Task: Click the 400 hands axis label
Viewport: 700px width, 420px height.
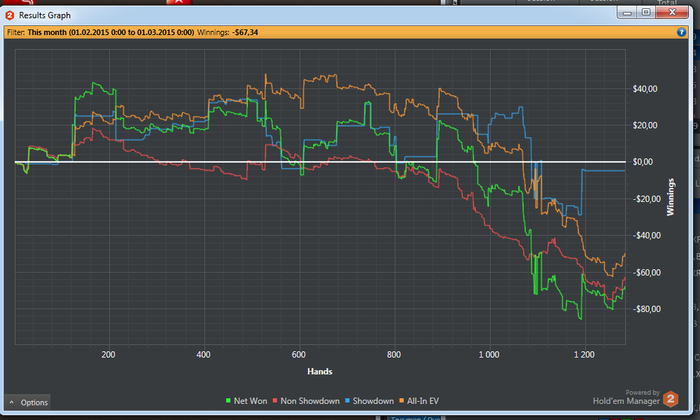Action: pos(204,354)
